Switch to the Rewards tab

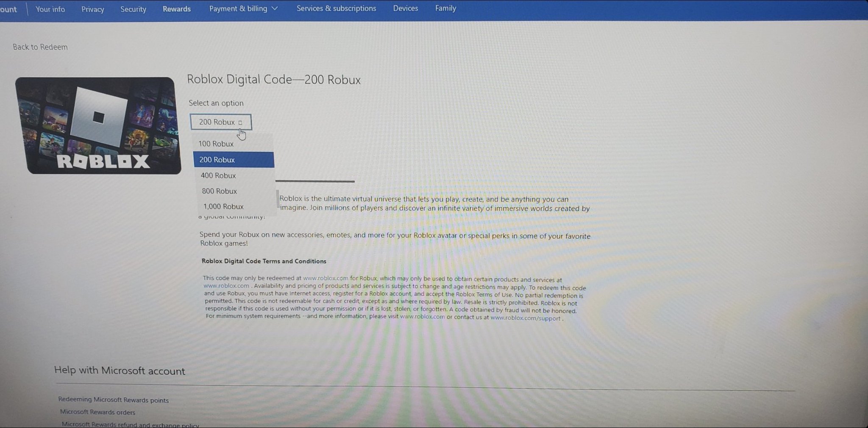(x=177, y=9)
